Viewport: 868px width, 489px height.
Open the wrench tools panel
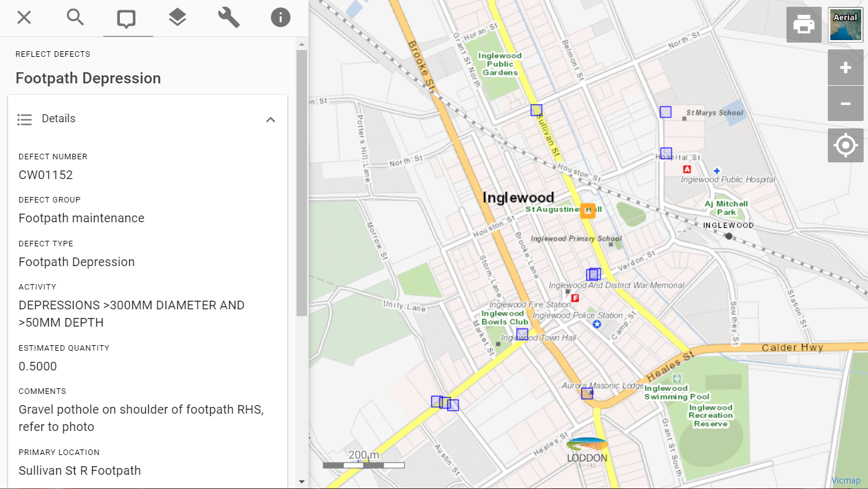coord(229,18)
